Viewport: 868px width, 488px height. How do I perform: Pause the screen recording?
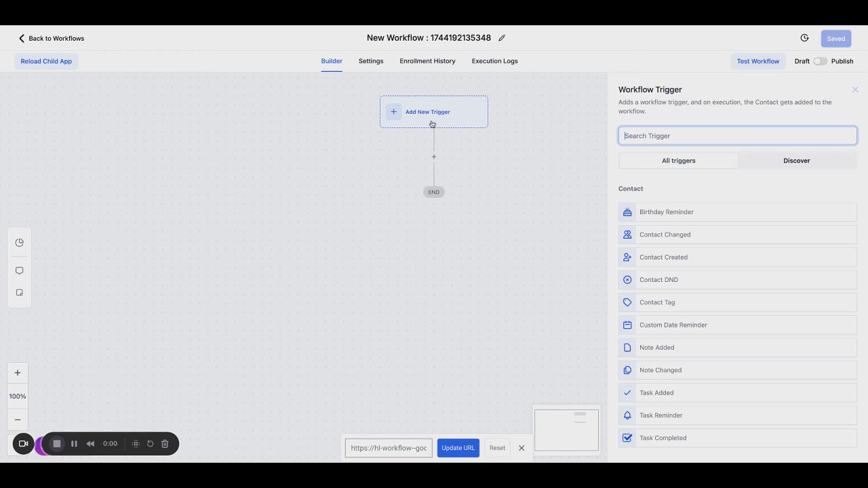74,444
